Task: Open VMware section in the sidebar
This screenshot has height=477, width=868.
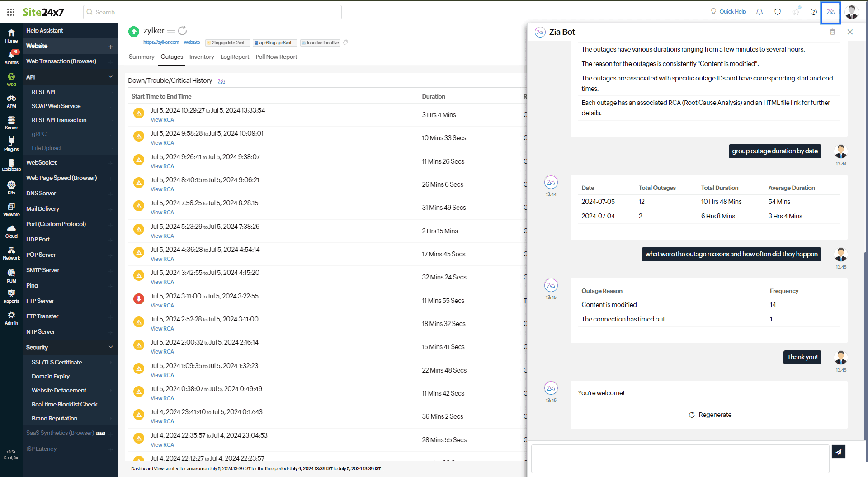Action: coord(11,209)
